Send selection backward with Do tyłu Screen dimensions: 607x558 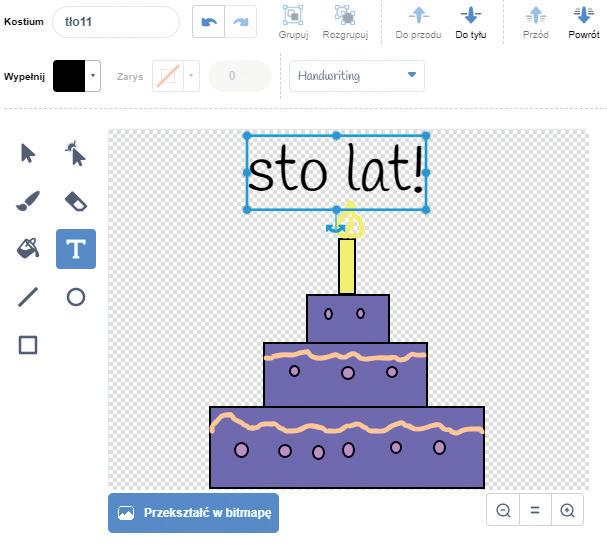pyautogui.click(x=471, y=22)
